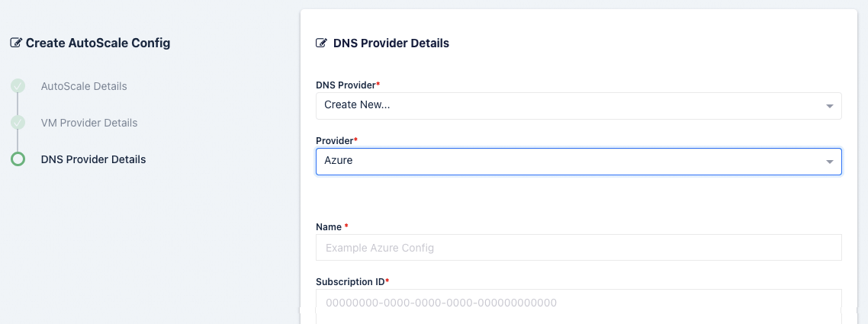Go to the AutoScale Details step
This screenshot has height=324, width=868.
pos(84,86)
